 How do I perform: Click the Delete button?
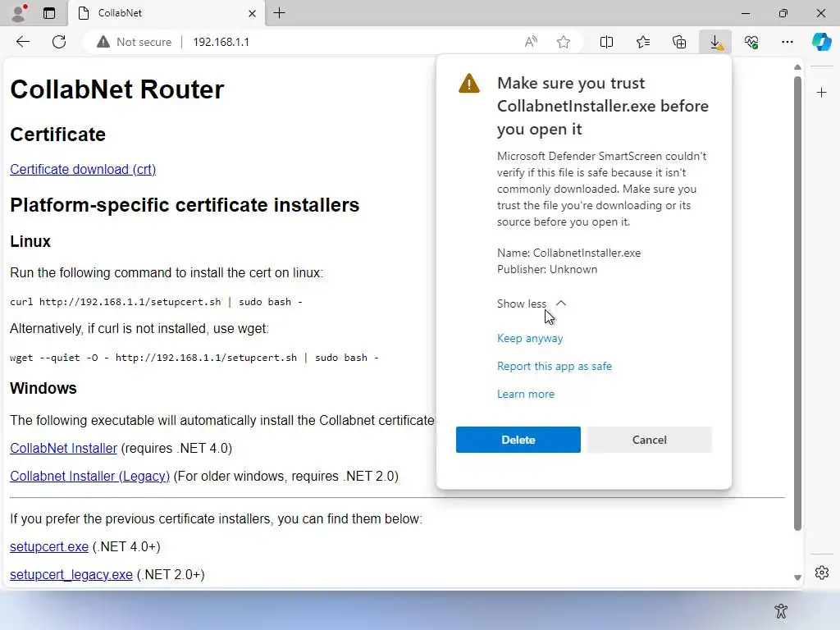[518, 440]
